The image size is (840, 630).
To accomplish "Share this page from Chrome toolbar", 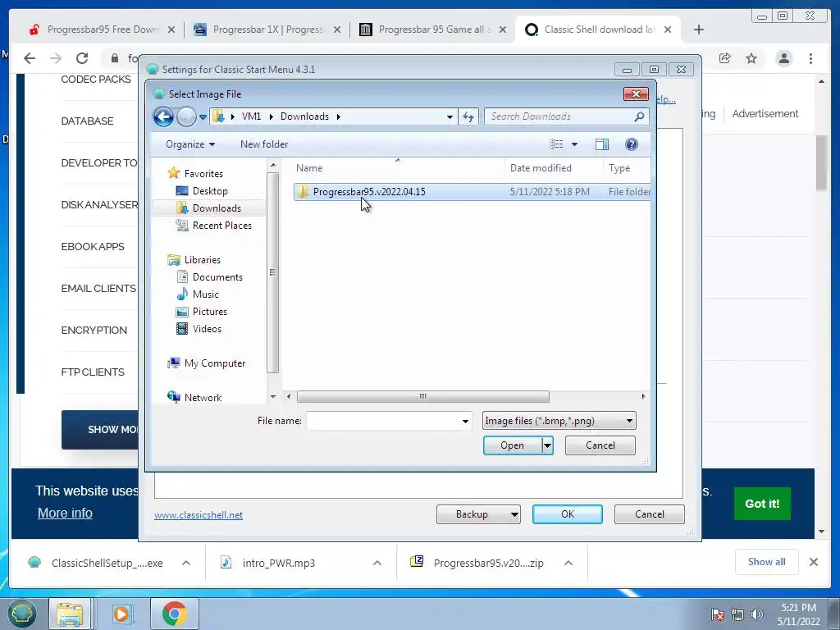I will (x=725, y=58).
